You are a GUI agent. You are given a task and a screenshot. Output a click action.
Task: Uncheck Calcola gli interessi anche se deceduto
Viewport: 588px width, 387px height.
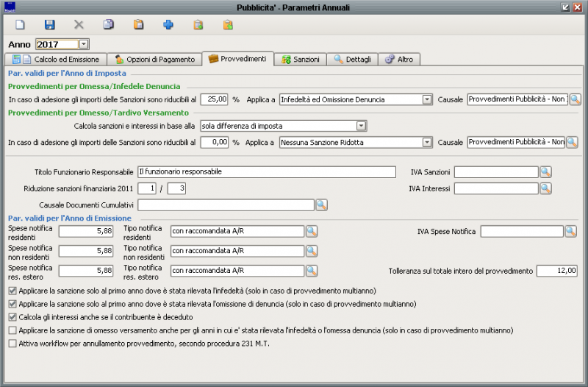click(12, 317)
